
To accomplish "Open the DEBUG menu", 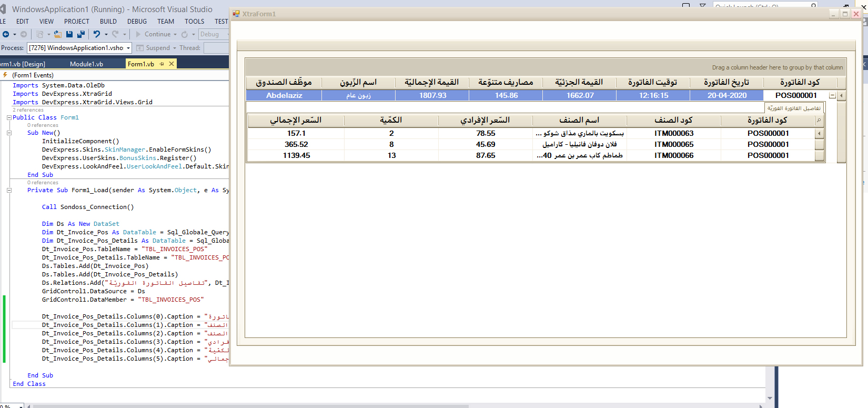I will point(137,22).
